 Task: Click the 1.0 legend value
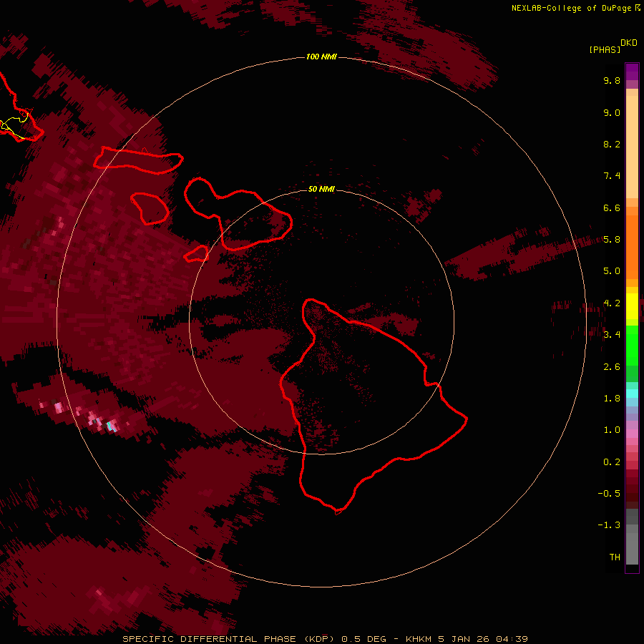(x=612, y=430)
